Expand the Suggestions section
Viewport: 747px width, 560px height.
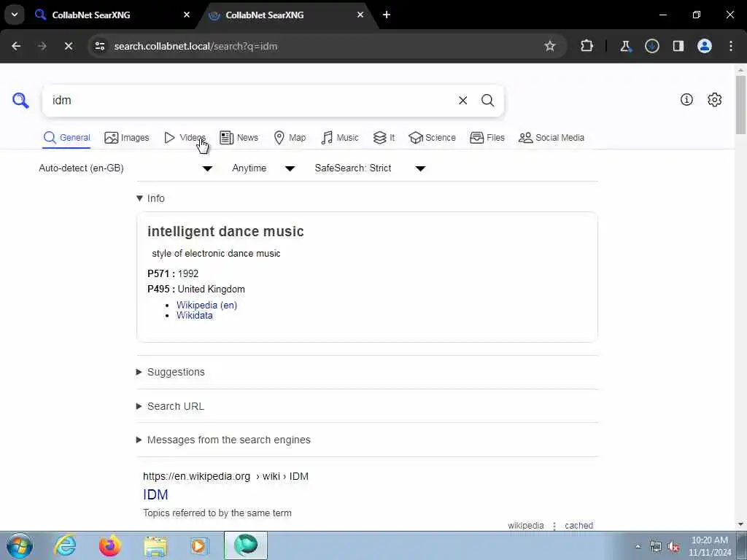coord(171,372)
